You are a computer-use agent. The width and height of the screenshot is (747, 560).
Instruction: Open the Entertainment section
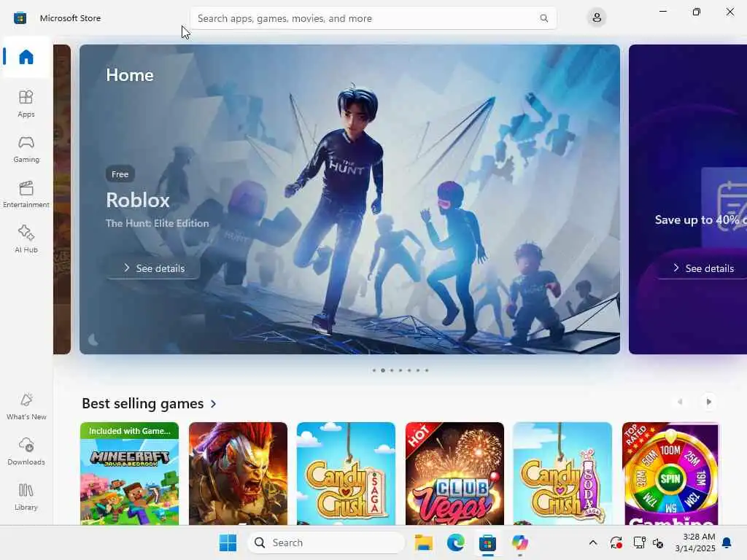point(26,194)
